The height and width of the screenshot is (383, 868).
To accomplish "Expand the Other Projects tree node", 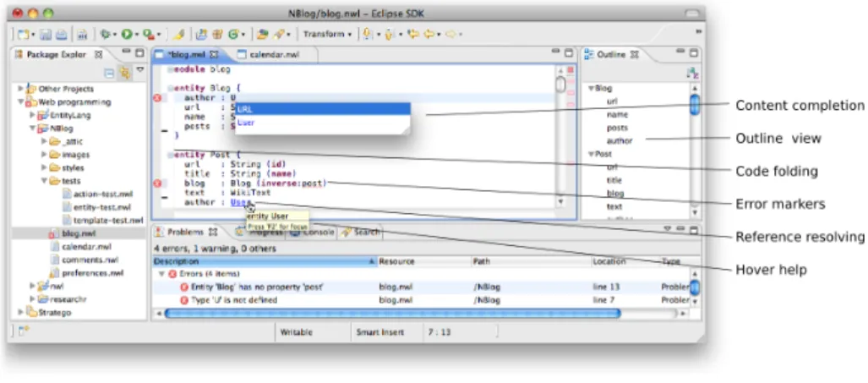I will pyautogui.click(x=20, y=89).
